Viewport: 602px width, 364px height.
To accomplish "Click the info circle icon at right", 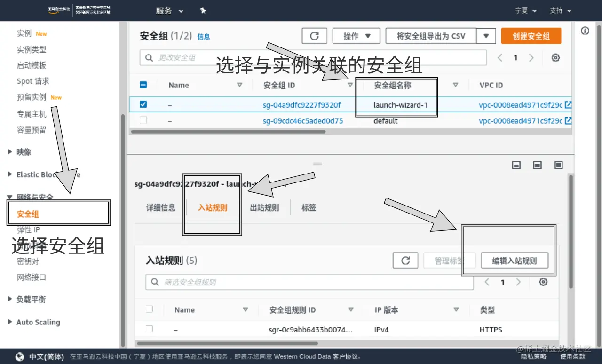I will point(585,31).
